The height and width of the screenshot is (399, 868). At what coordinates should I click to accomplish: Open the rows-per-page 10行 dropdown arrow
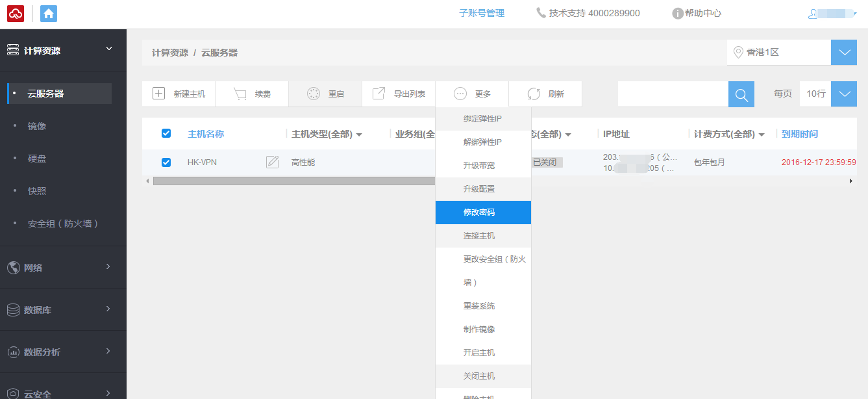(x=844, y=94)
